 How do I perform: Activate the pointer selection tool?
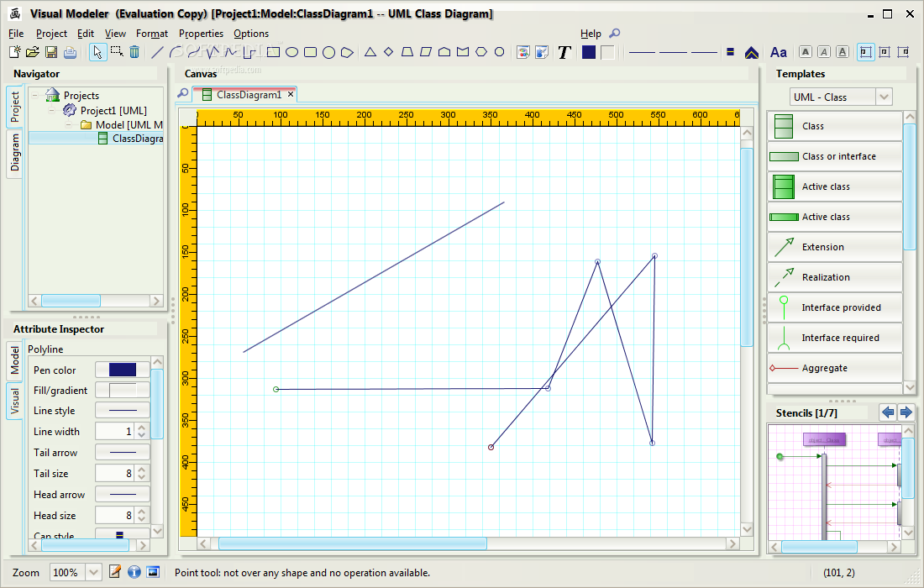pos(97,52)
